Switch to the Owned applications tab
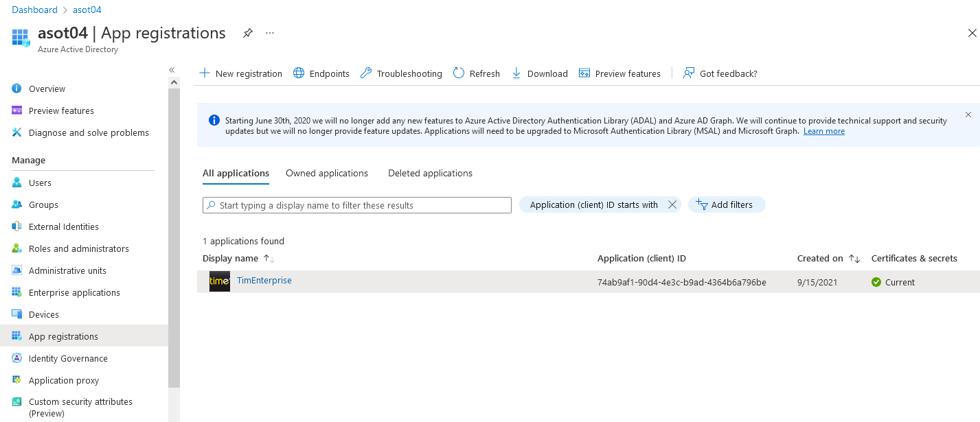The image size is (980, 422). click(327, 173)
